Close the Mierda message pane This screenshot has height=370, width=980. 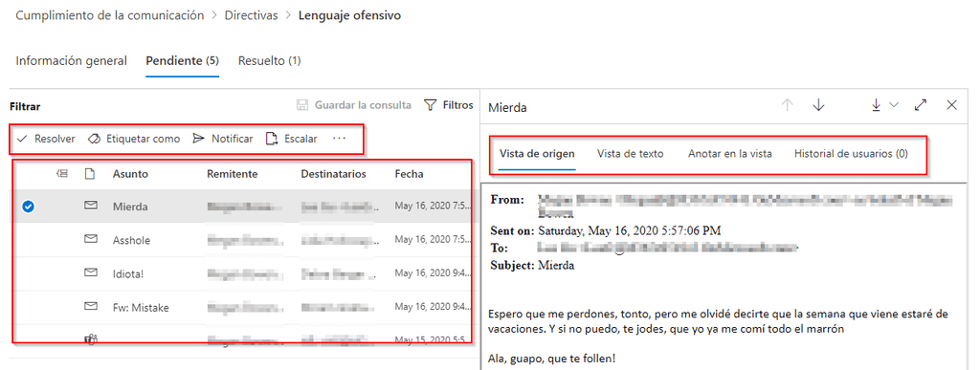[952, 105]
